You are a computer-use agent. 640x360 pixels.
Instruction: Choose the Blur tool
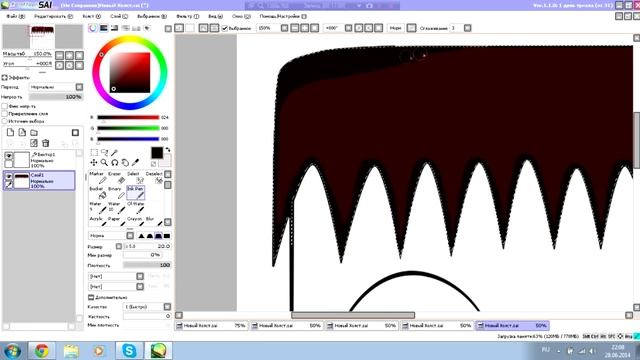154,222
